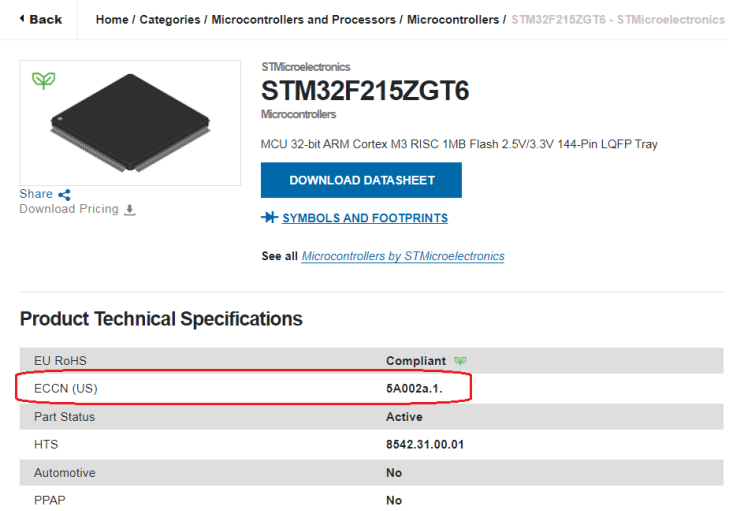Click the Share link text

pyautogui.click(x=36, y=194)
